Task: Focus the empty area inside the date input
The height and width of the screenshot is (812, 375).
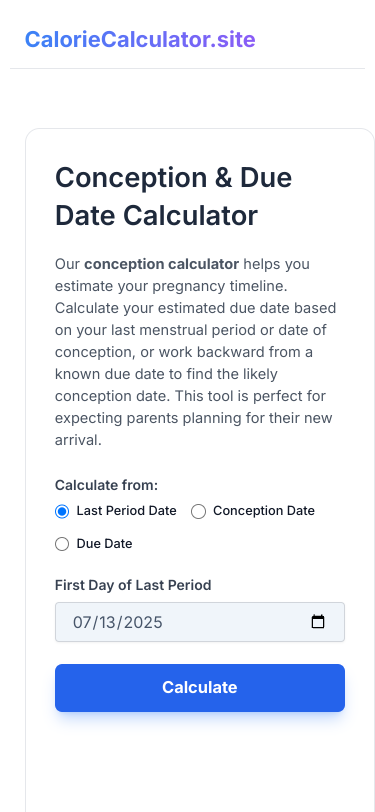Action: tap(236, 622)
